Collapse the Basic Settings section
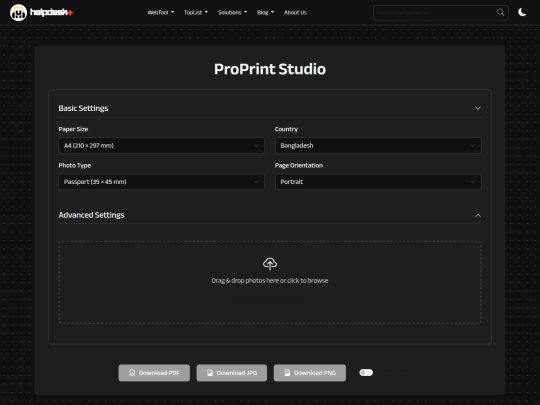540x405 pixels. coord(270,108)
